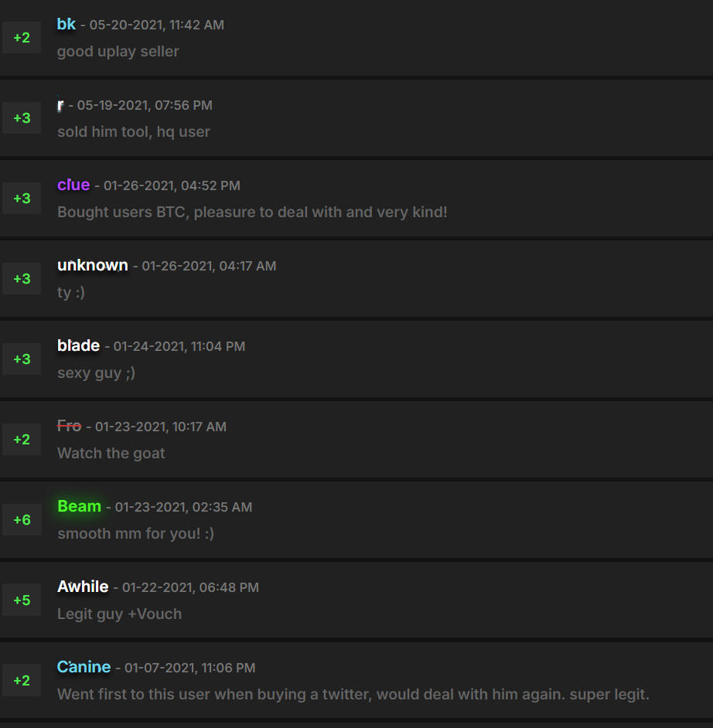This screenshot has width=713, height=728.
Task: Open Canine's profile link
Action: pyautogui.click(x=84, y=667)
